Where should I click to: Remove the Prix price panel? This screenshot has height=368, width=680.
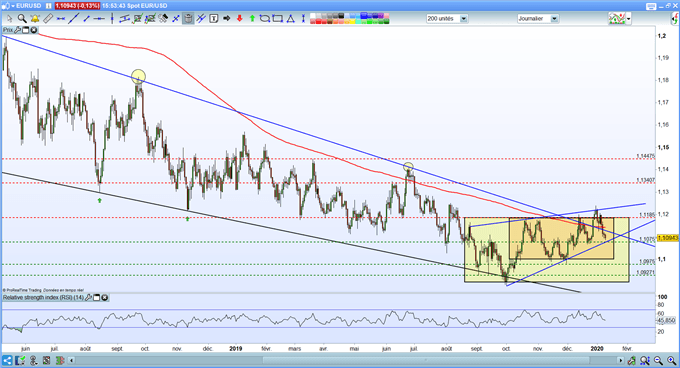coord(33,30)
